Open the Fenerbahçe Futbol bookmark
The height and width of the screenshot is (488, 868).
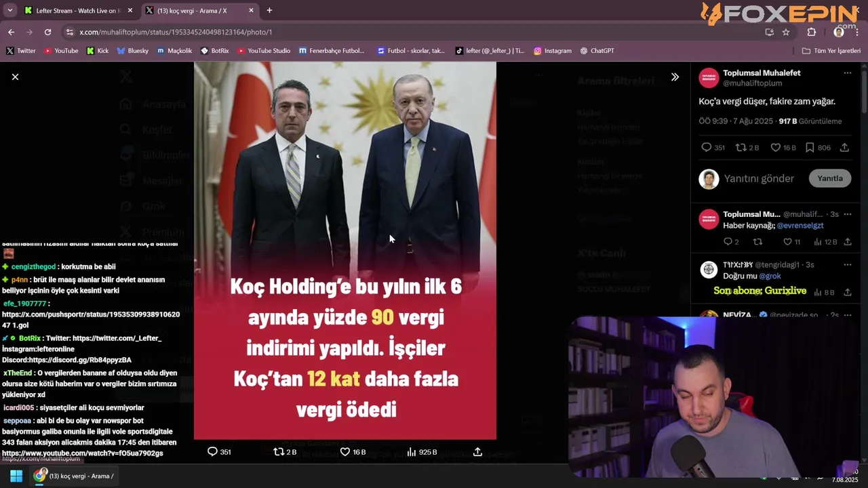[332, 50]
